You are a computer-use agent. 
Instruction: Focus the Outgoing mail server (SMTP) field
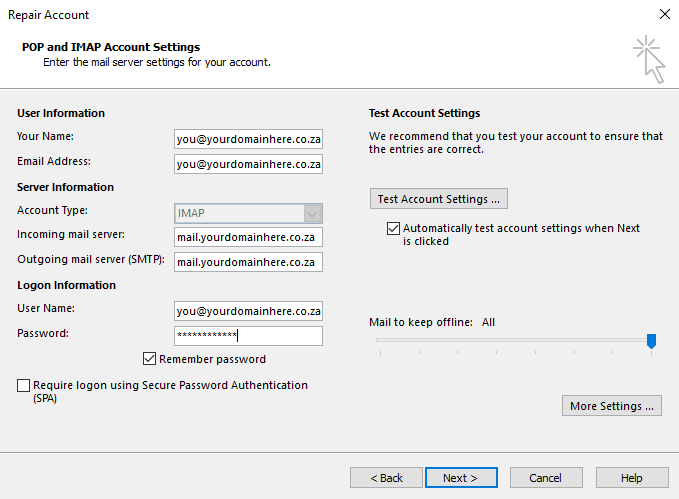(248, 262)
